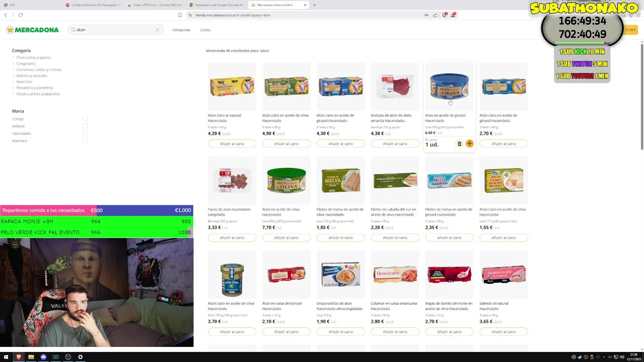
Task: Open 'Filetes de melva en aceite de oliva' image
Action: tap(341, 180)
